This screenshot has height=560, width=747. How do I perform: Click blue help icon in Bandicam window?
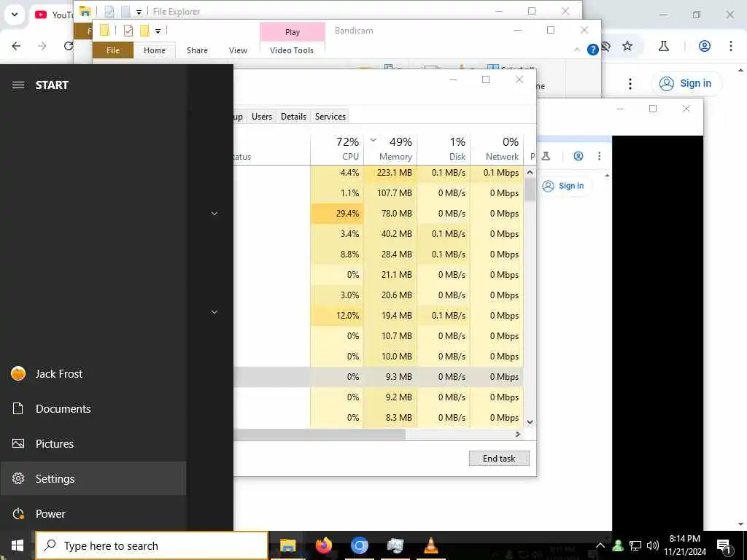point(592,50)
